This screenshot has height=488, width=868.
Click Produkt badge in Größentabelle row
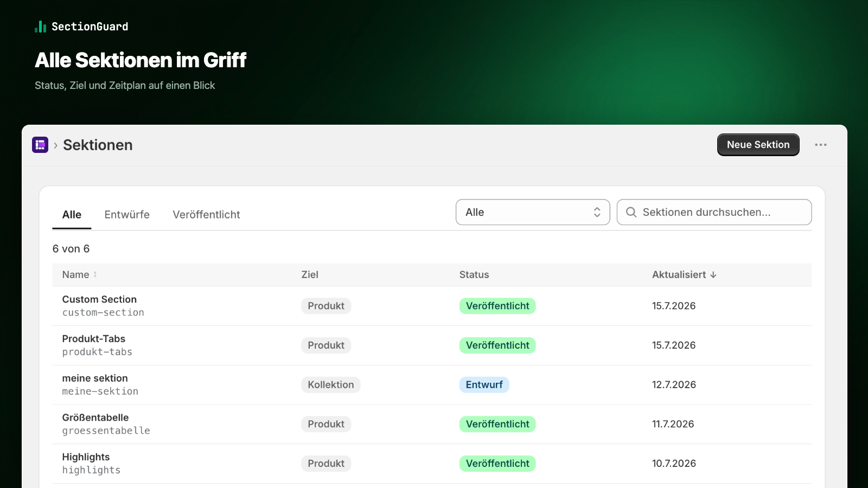click(326, 424)
